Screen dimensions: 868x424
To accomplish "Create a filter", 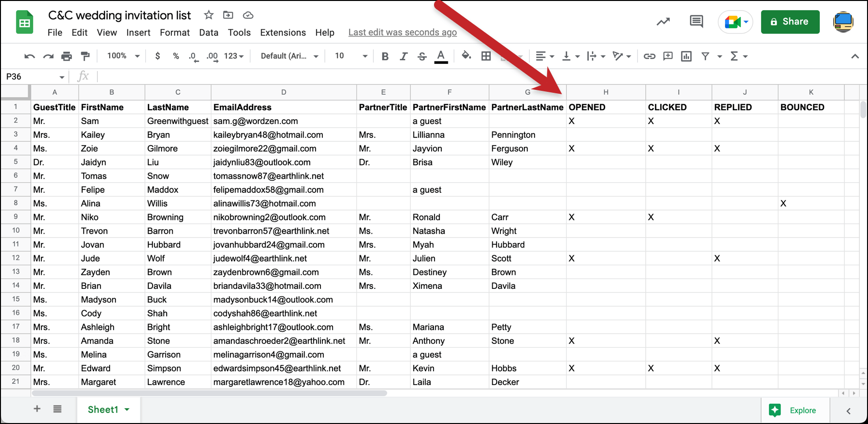I will click(x=705, y=56).
